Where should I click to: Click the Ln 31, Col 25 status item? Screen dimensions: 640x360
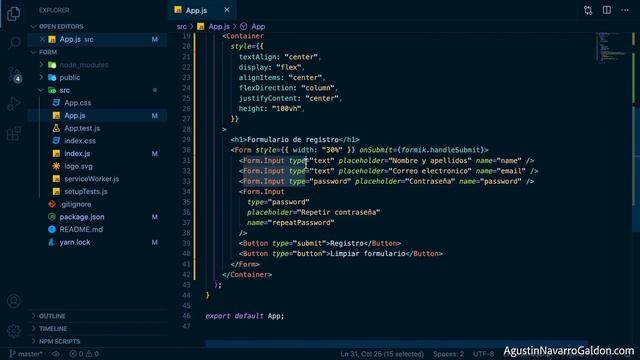(x=382, y=354)
